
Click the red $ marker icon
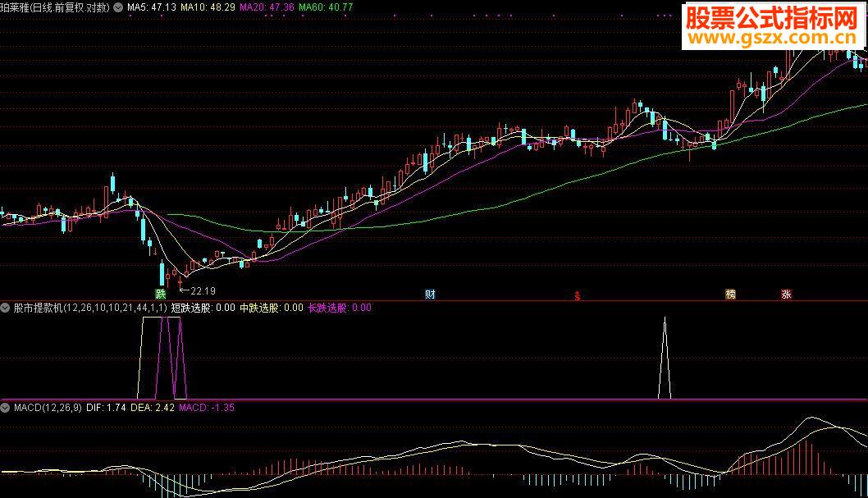click(x=578, y=295)
